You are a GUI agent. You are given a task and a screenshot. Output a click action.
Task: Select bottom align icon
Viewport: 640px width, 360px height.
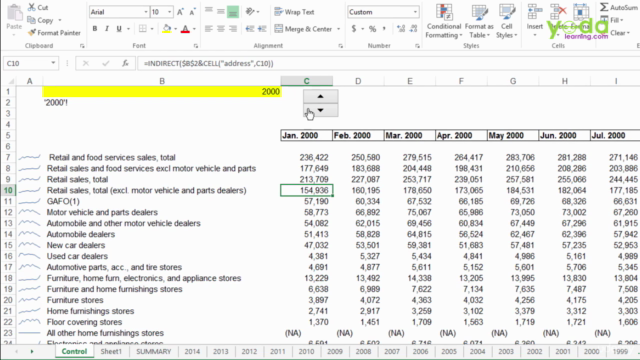tap(233, 12)
